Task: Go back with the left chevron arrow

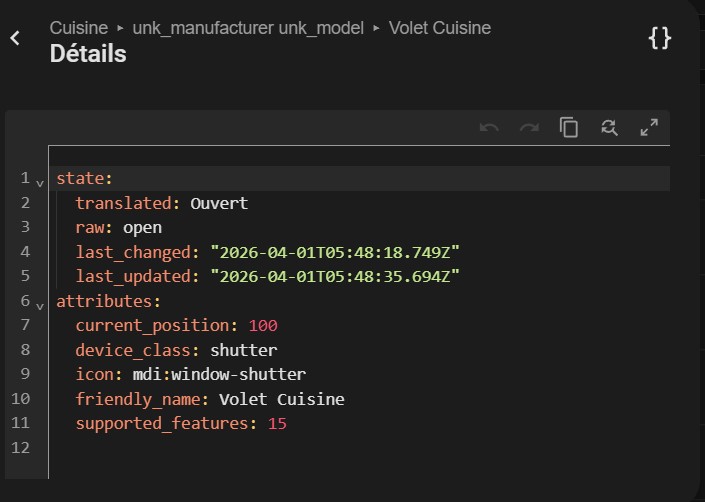Action: pos(15,38)
